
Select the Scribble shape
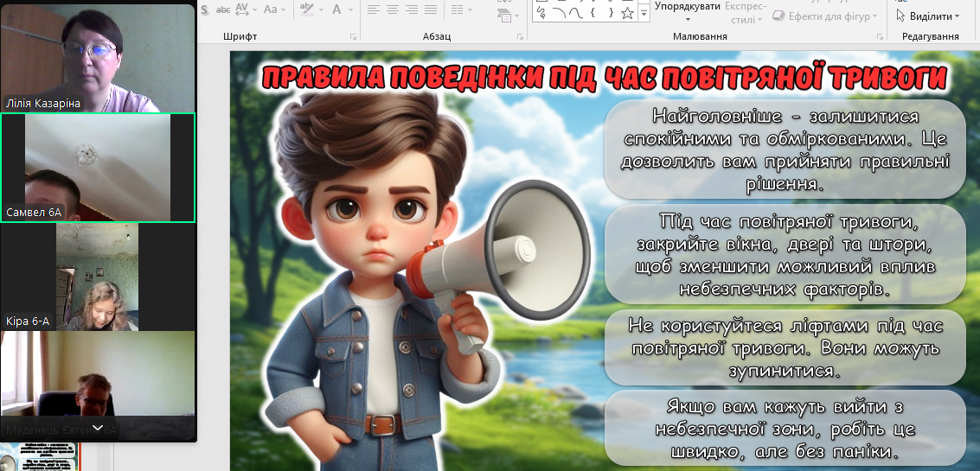click(541, 11)
